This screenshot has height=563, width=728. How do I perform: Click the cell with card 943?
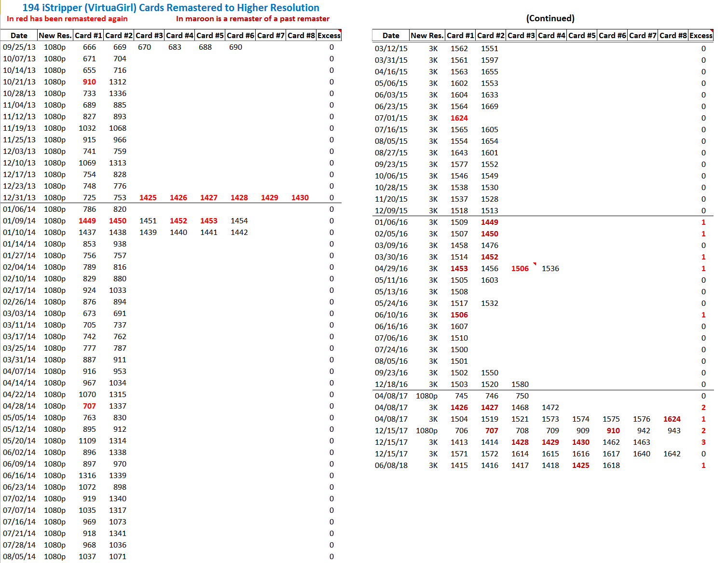click(674, 431)
